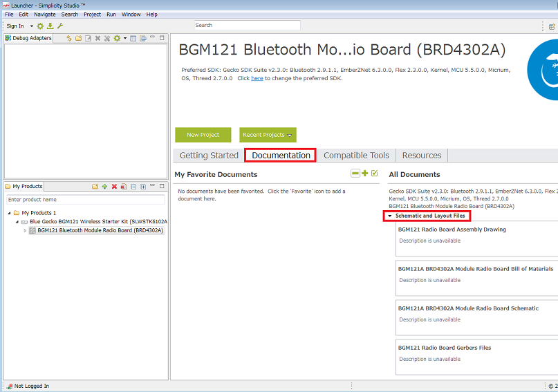Click green plus icon in Favorite Documents

pyautogui.click(x=365, y=174)
